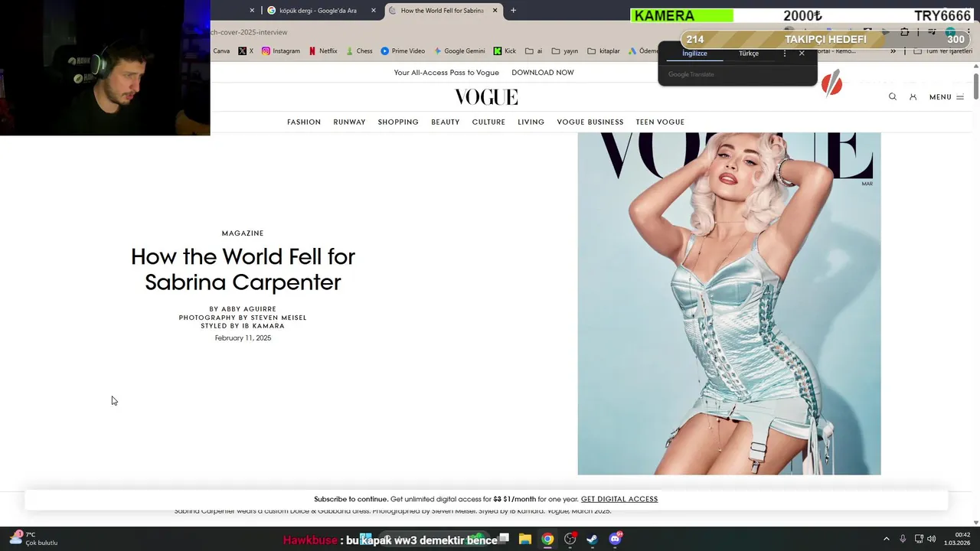Viewport: 980px width, 551px height.
Task: Close the How the World Fell tab
Action: pyautogui.click(x=495, y=11)
